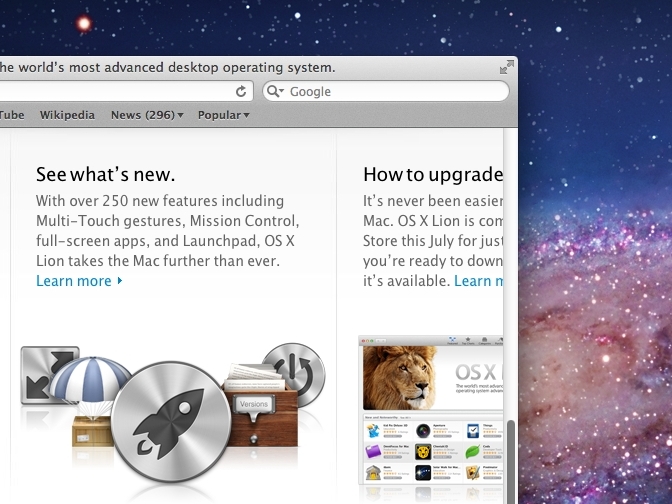
Task: Follow the Learn more link under How to upgrade
Action: [x=478, y=281]
